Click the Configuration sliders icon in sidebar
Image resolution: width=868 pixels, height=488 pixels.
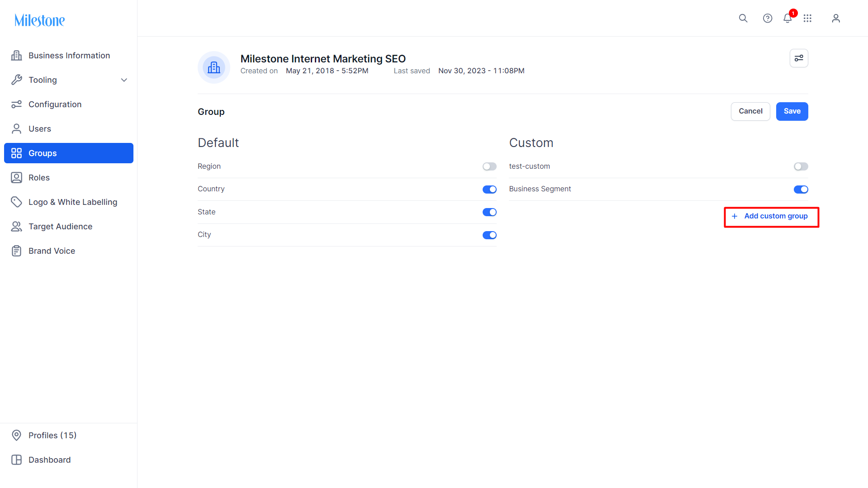tap(17, 104)
